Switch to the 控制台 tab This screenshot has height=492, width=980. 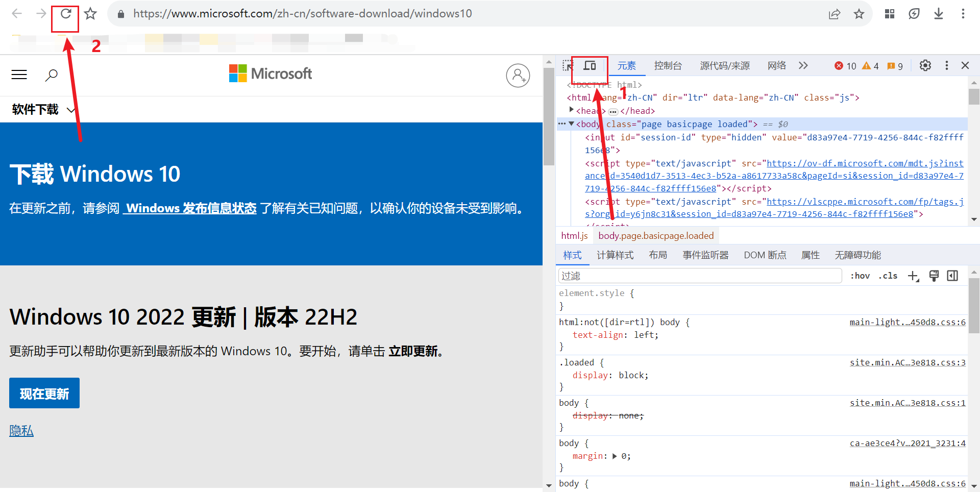click(668, 66)
